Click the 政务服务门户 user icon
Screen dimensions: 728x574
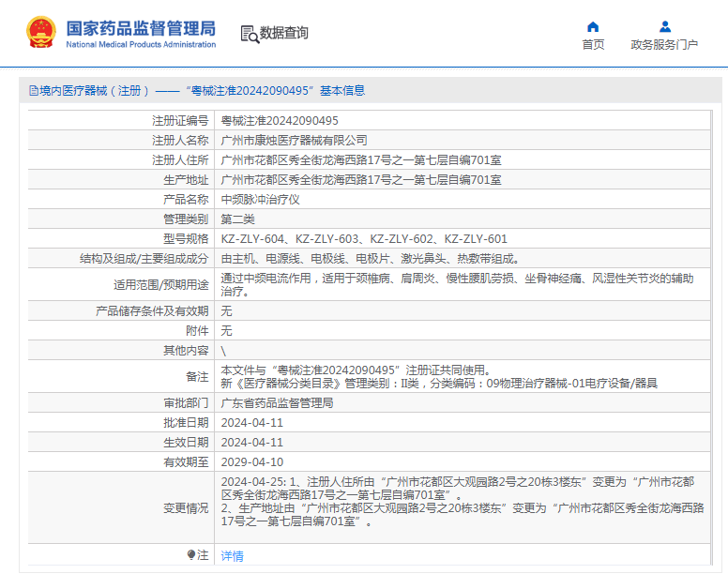[665, 27]
